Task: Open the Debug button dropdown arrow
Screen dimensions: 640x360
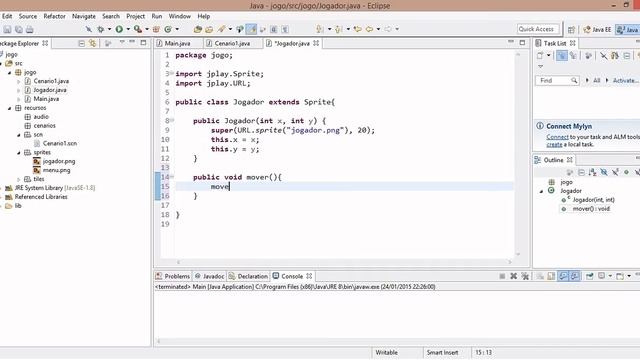Action: coord(109,29)
